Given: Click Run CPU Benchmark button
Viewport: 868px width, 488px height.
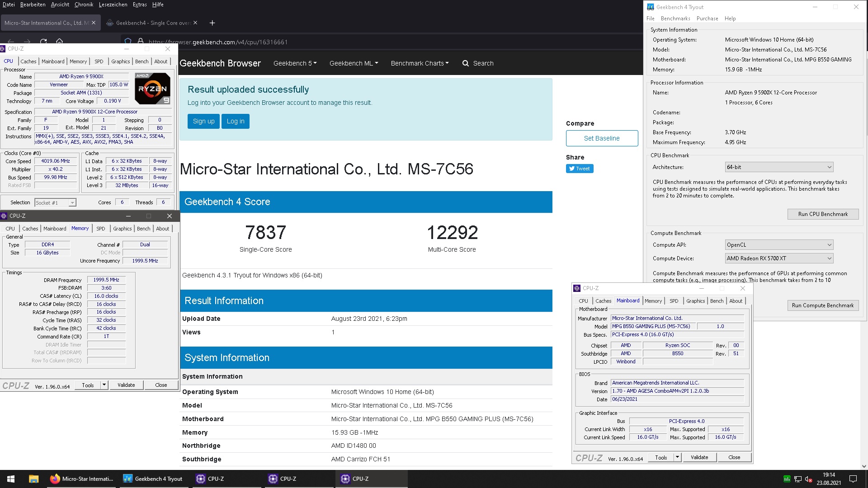Looking at the screenshot, I should [823, 214].
